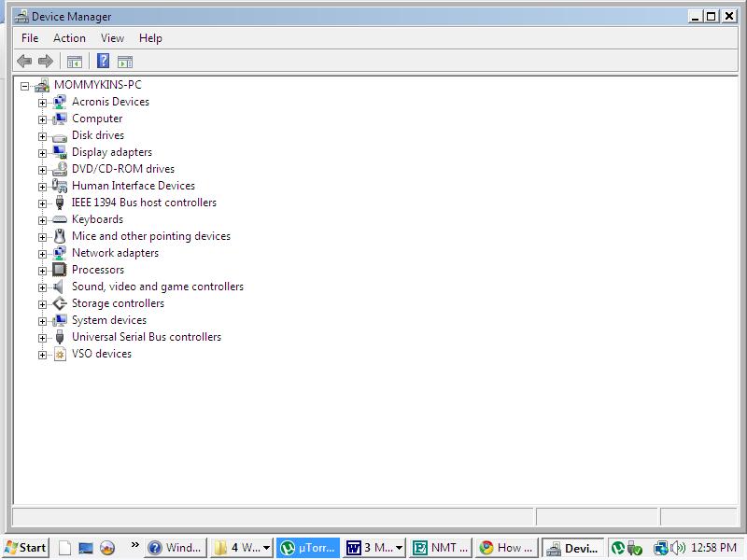Expand the System devices node
Screen dimensions: 747x560
pos(42,321)
